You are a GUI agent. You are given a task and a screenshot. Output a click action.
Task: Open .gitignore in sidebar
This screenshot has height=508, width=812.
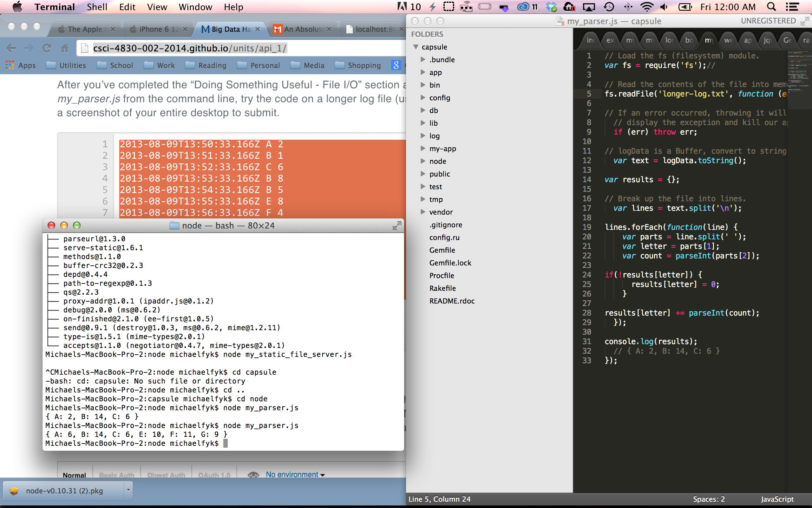pos(446,225)
